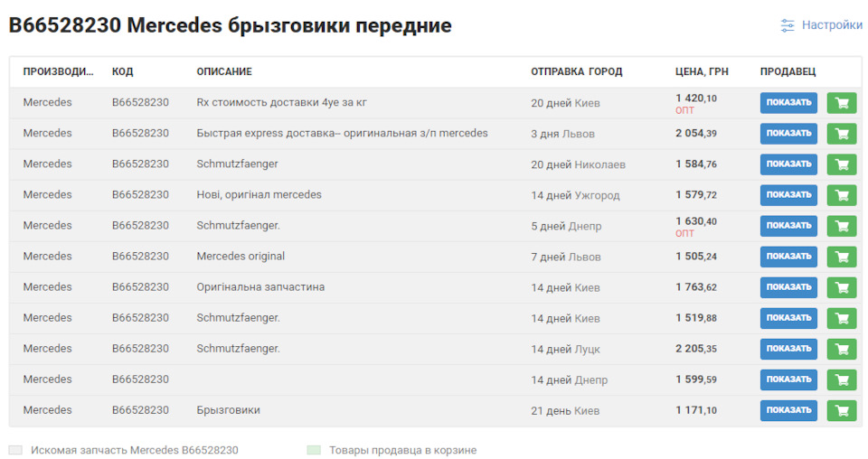Screen dimensions: 868x459
Task: Click the settings sliders icon
Action: (788, 25)
